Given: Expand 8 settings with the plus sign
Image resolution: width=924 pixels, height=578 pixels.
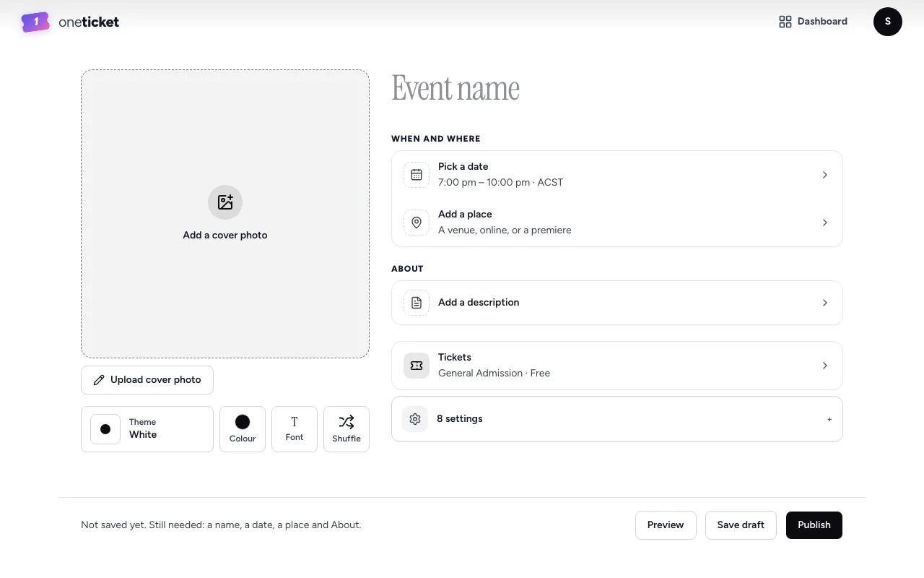Looking at the screenshot, I should tap(829, 419).
